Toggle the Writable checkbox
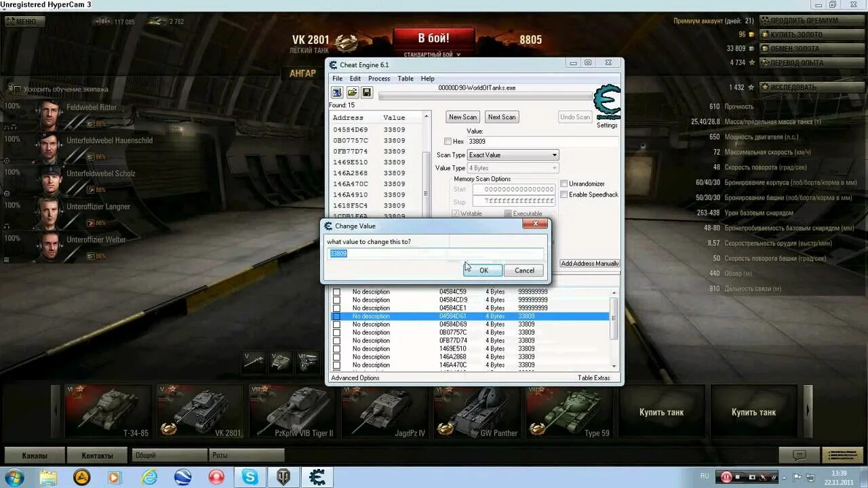This screenshot has height=488, width=868. pos(456,213)
